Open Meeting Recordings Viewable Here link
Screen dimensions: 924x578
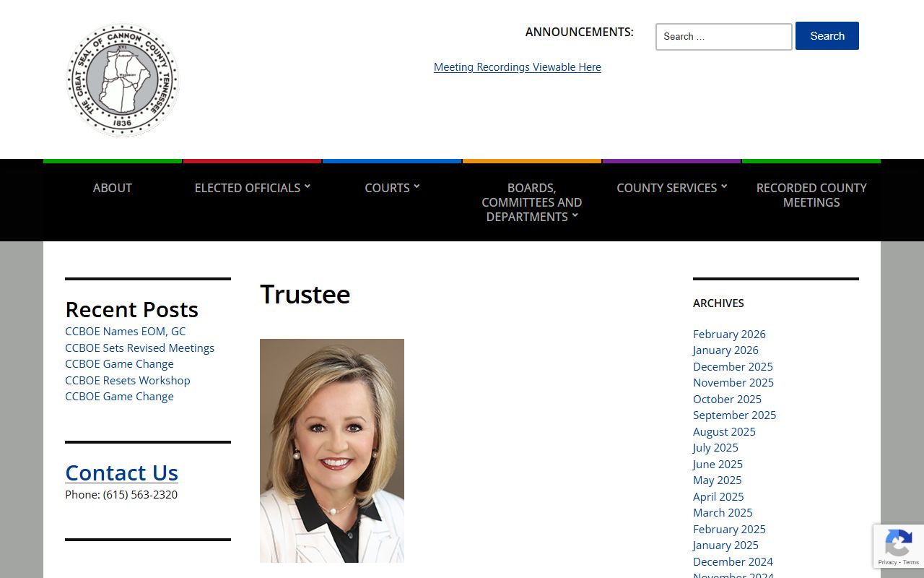tap(518, 67)
